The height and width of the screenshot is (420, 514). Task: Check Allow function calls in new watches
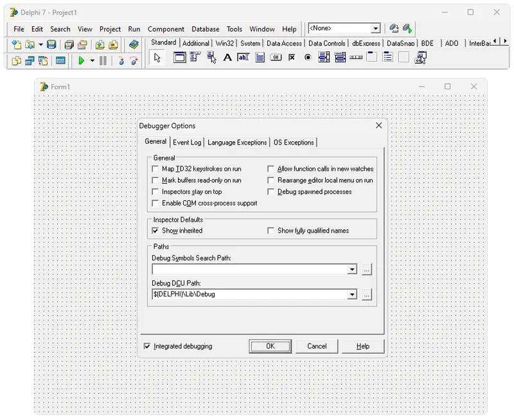pyautogui.click(x=270, y=169)
